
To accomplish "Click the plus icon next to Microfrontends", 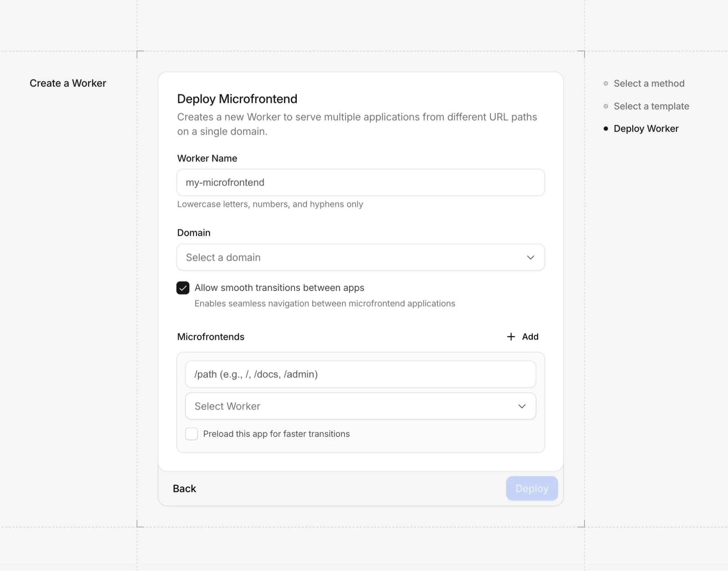I will 511,337.
